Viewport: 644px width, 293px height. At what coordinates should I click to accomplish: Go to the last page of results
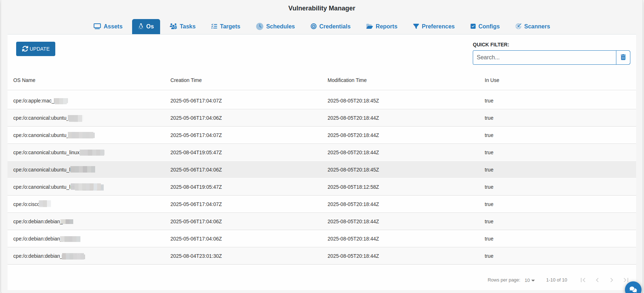coord(626,280)
